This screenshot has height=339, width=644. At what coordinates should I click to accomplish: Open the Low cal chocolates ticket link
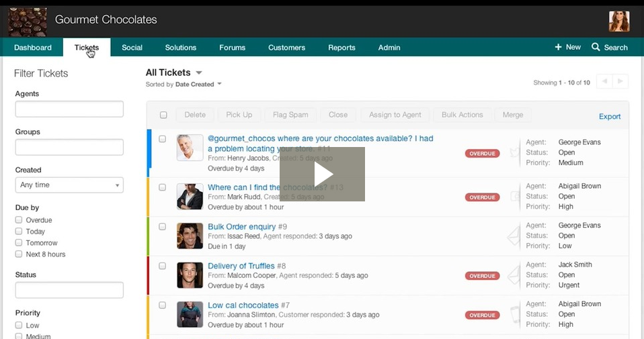point(243,305)
